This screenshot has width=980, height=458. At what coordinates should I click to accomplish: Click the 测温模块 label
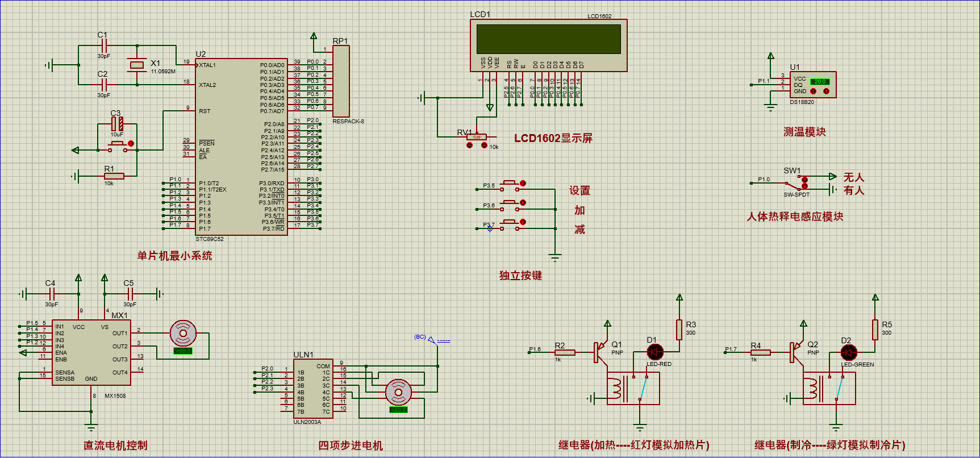point(804,132)
